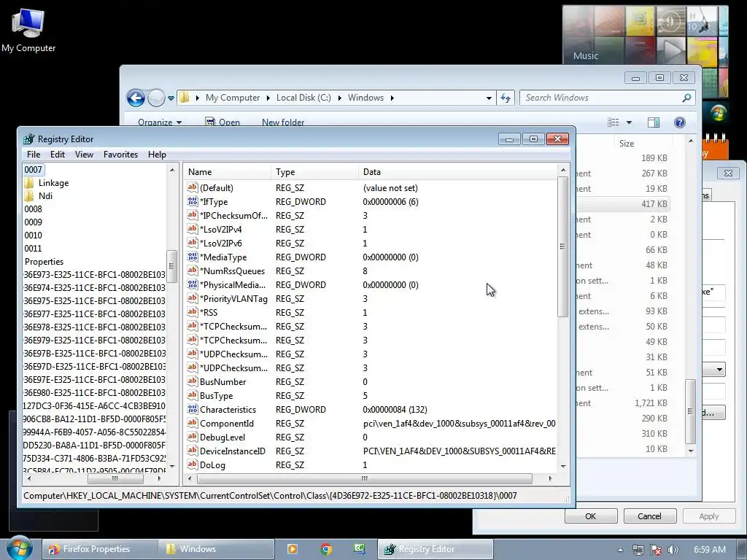Screen dimensions: 747x560
Task: Sort by the Name column header
Action: click(x=228, y=172)
